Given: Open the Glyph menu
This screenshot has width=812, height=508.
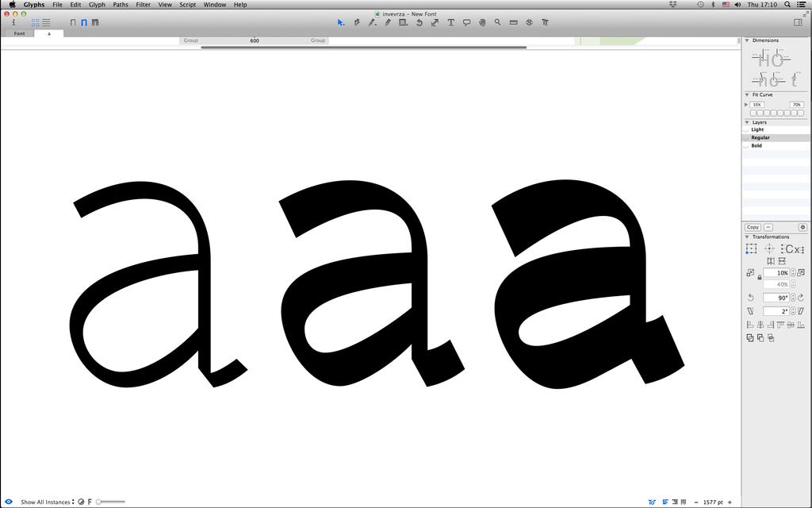Looking at the screenshot, I should click(x=97, y=5).
